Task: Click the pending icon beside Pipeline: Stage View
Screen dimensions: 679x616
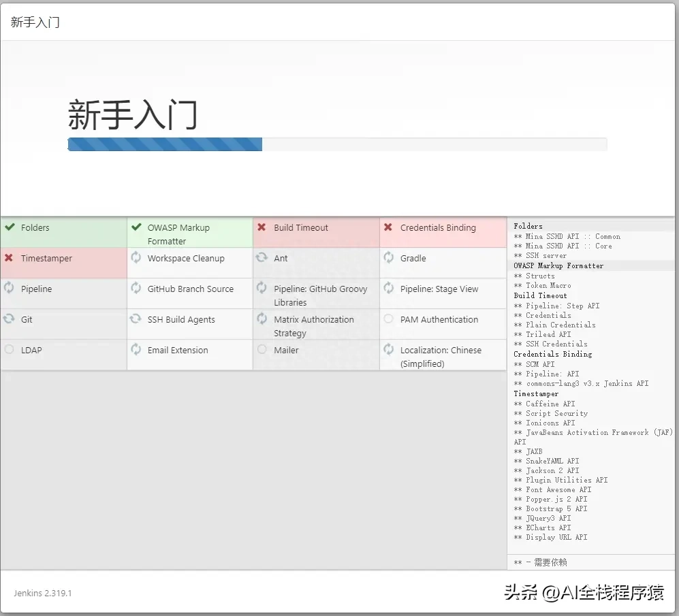Action: (388, 288)
